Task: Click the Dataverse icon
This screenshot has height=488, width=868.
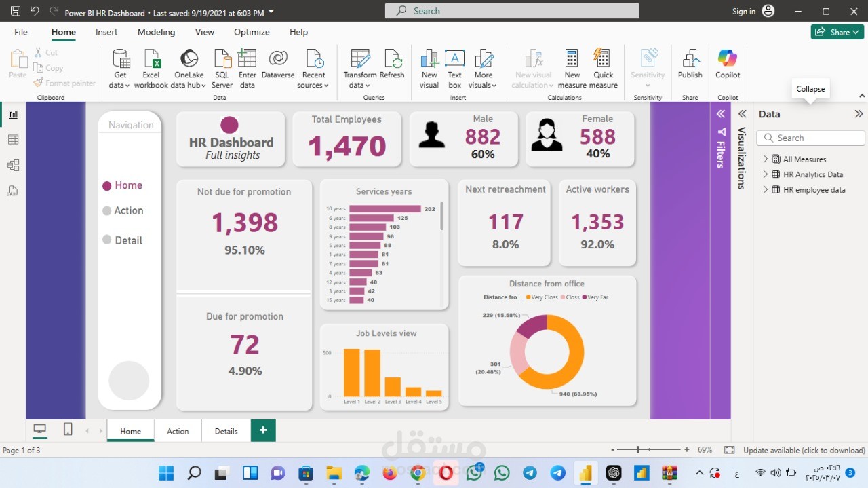Action: pyautogui.click(x=278, y=64)
